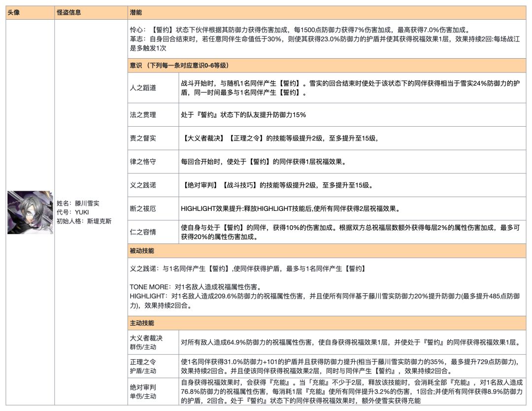
Task: Click the 代号：YUKI text
Action: click(x=72, y=212)
